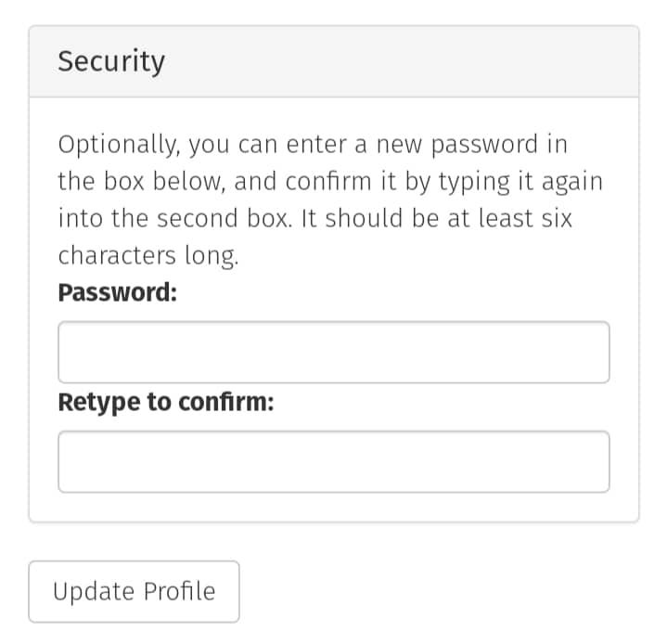Select the bold Retype to confirm text
This screenshot has width=667, height=644.
pos(166,402)
